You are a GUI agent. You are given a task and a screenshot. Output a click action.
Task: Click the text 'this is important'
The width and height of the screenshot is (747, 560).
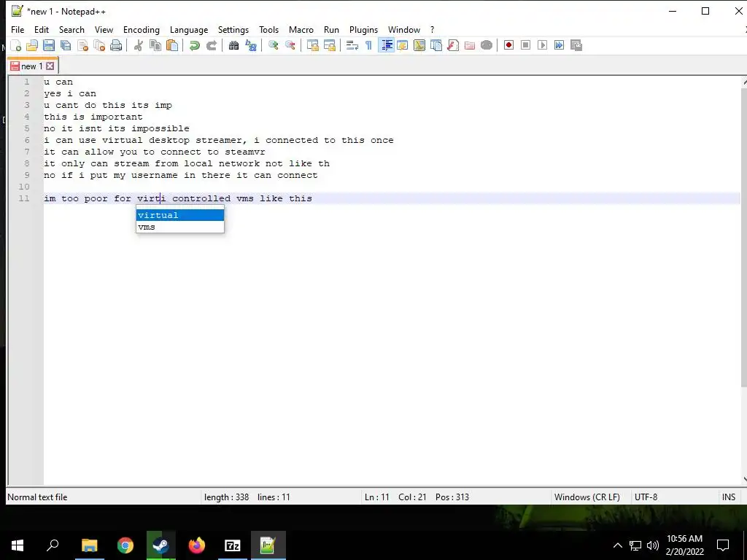93,117
